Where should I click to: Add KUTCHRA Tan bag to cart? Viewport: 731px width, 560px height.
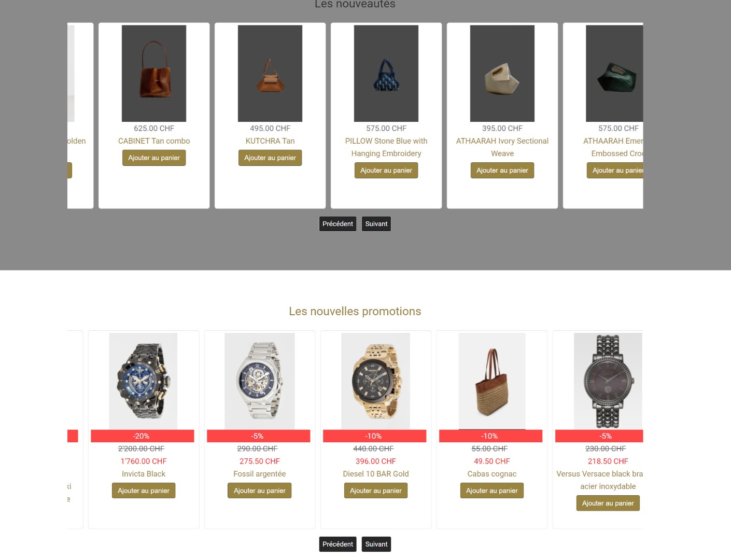tap(270, 158)
